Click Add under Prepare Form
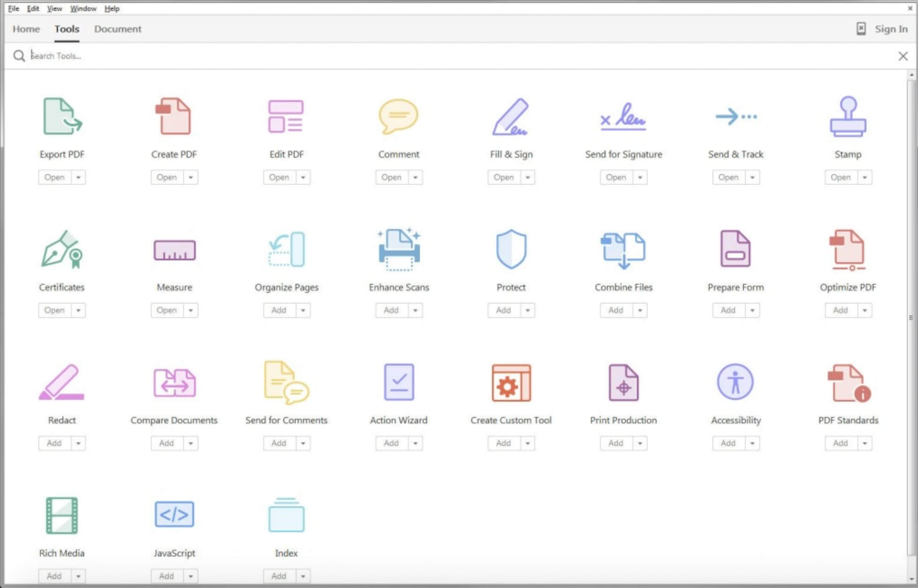 729,310
